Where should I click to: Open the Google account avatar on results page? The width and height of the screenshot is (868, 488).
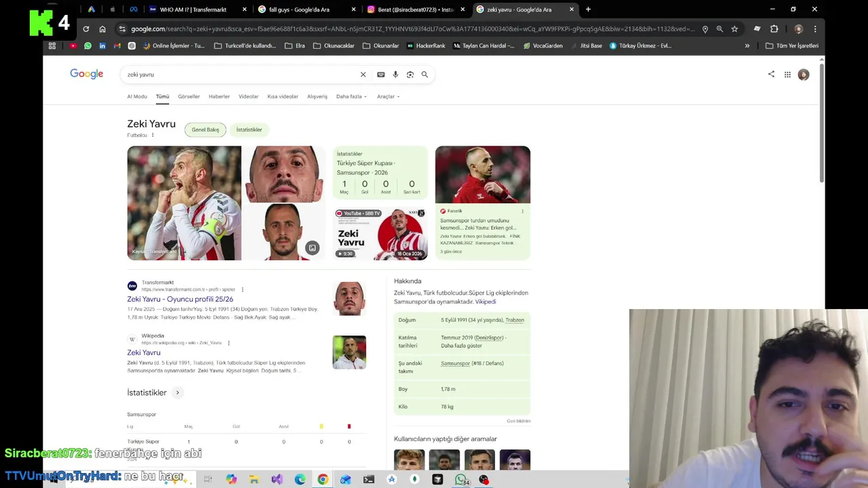(804, 75)
